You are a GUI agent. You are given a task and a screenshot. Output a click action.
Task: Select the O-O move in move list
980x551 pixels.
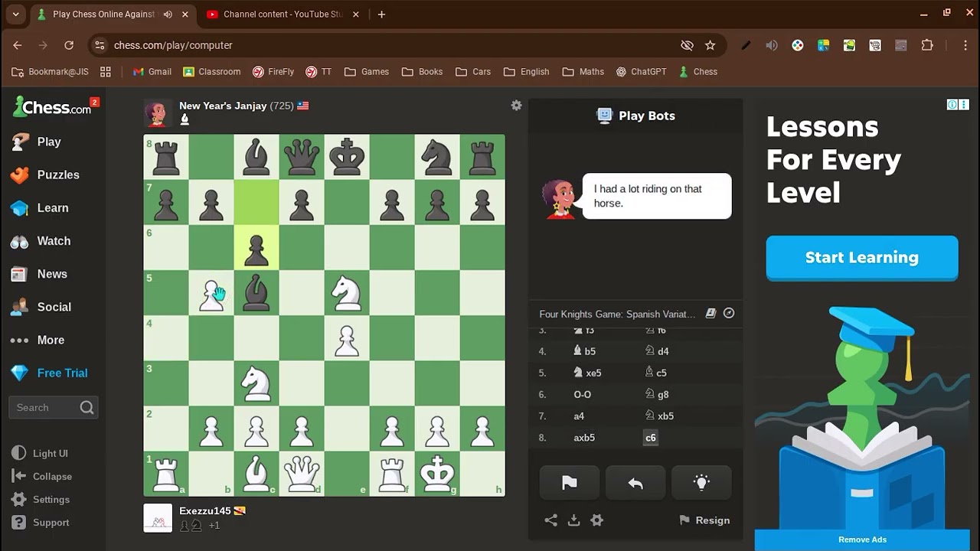click(x=583, y=395)
